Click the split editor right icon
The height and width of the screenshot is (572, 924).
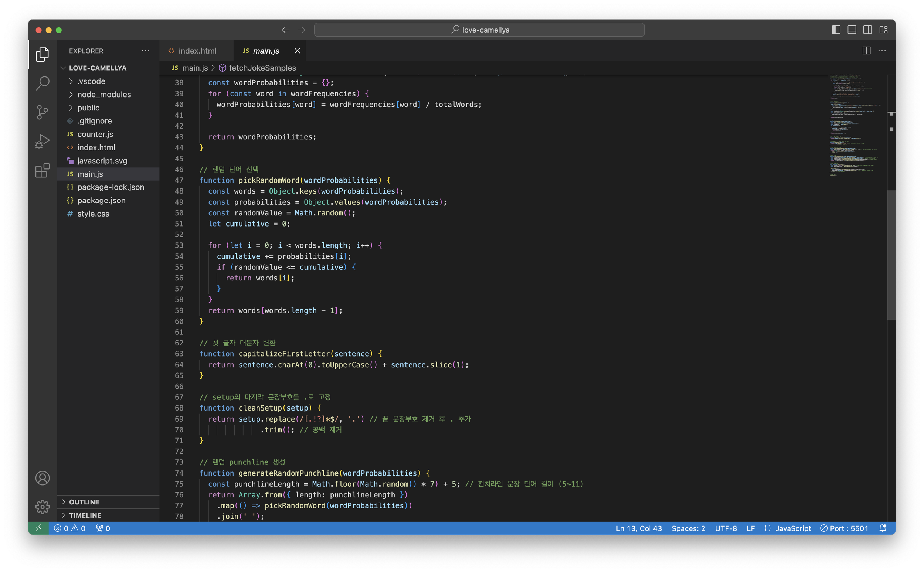point(866,51)
